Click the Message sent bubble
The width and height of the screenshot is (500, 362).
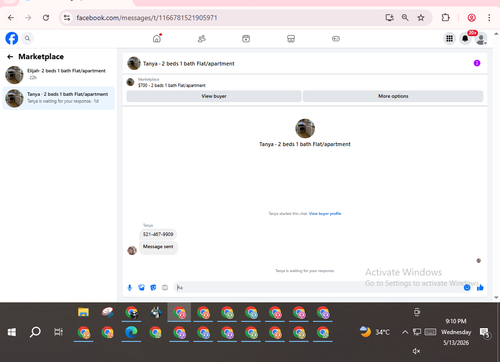[x=158, y=247]
